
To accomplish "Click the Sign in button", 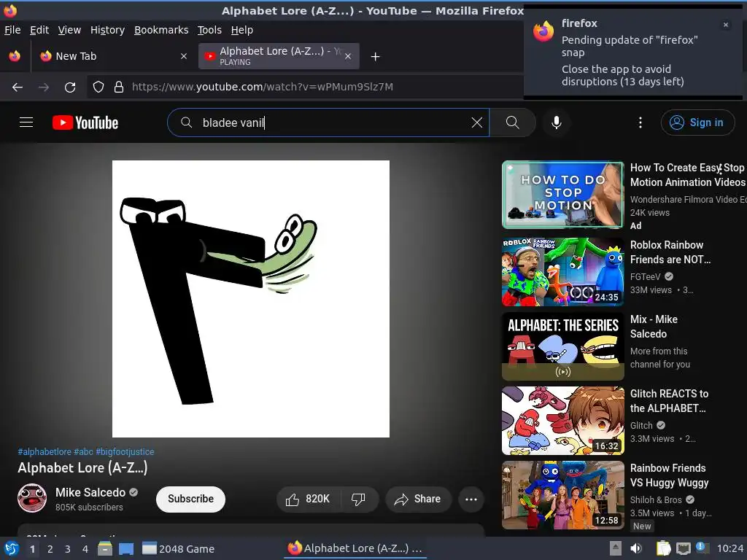I will tap(697, 122).
